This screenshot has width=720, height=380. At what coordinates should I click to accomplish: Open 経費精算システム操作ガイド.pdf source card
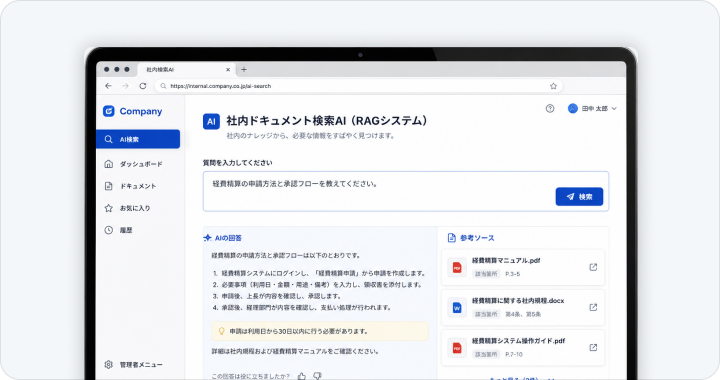click(x=523, y=347)
